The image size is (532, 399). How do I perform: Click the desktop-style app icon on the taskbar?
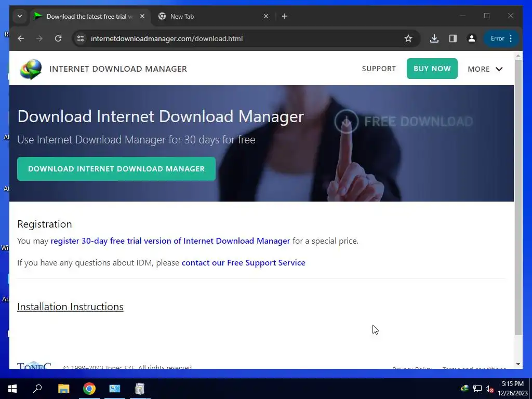point(115,389)
